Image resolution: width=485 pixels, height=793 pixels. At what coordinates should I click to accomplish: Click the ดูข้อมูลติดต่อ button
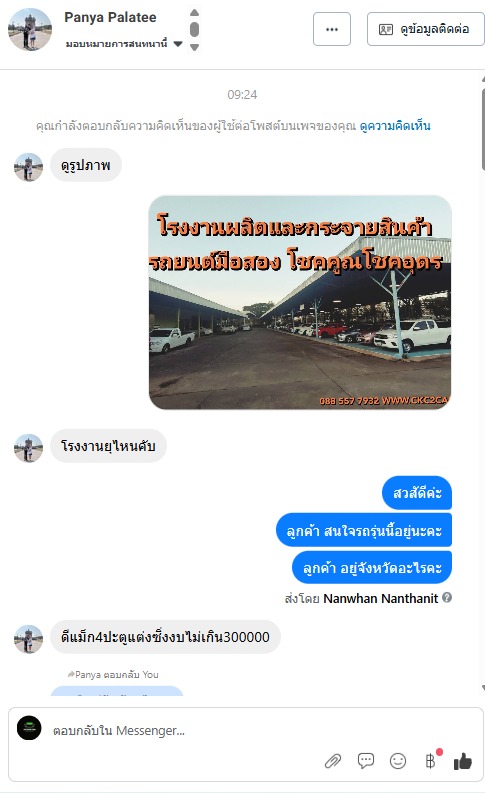(x=425, y=29)
